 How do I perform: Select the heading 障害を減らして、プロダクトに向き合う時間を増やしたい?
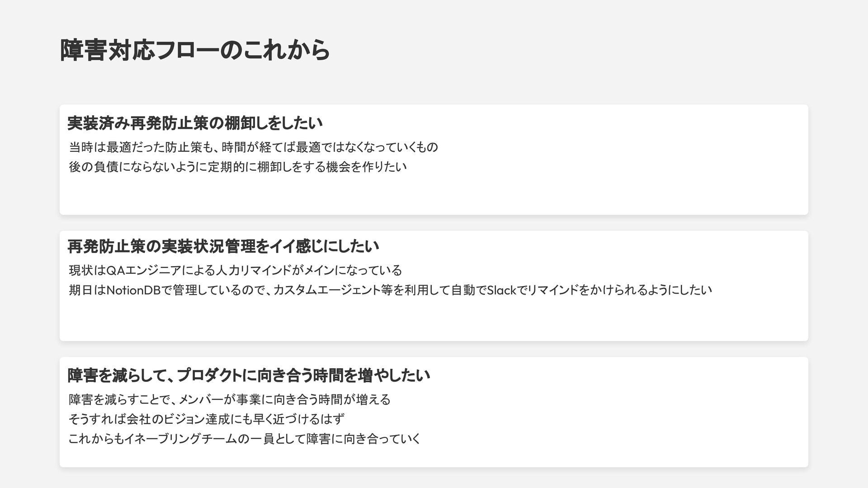[249, 375]
